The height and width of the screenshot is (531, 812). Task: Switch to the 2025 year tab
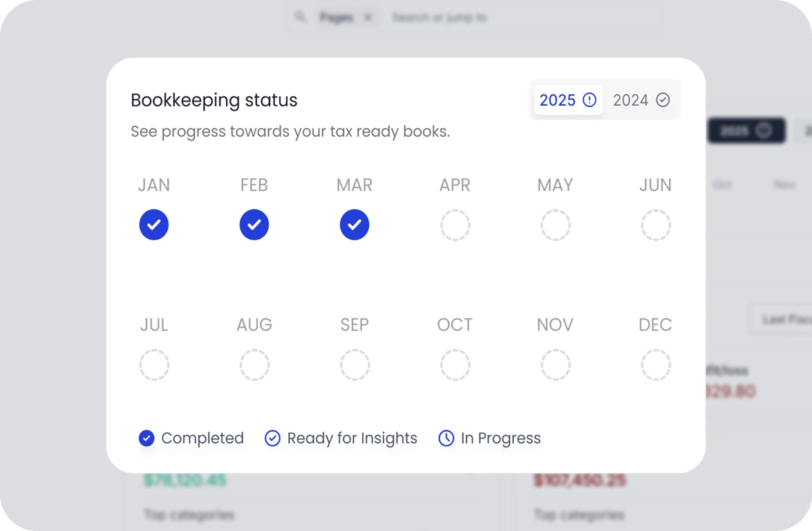(568, 100)
